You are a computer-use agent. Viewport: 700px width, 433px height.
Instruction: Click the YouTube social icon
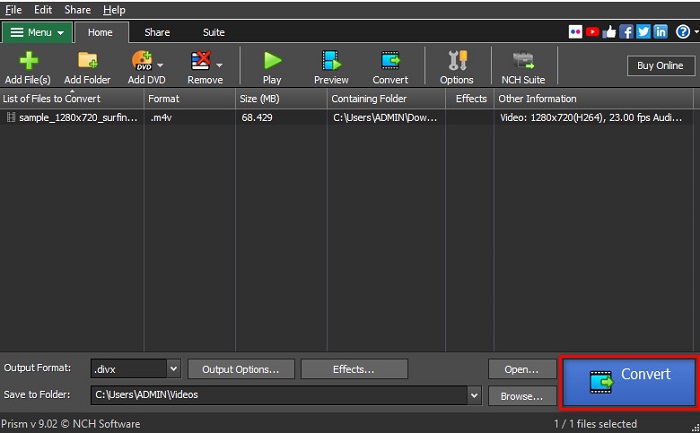pos(592,32)
